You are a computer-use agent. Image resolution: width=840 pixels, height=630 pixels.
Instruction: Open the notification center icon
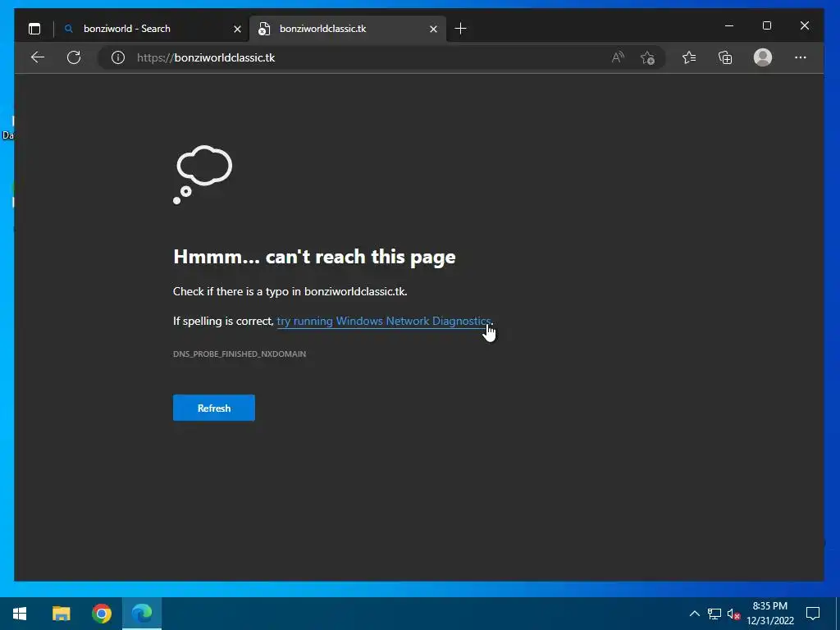[x=813, y=614]
